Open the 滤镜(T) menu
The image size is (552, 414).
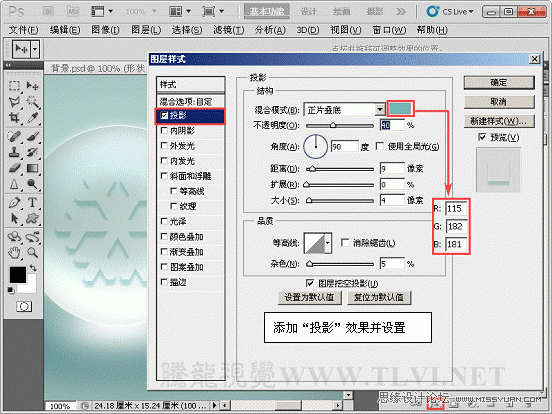[228, 30]
